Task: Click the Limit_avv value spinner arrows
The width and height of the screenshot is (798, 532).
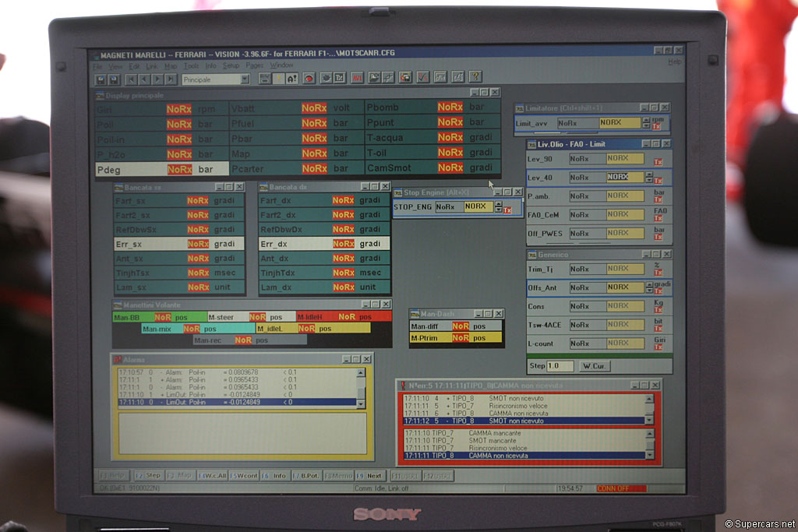Action: pyautogui.click(x=646, y=122)
